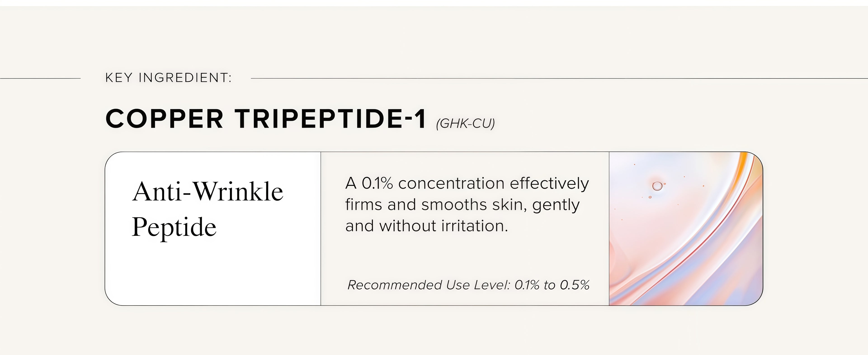Click the (GHK-CU) abbreviation text

click(x=465, y=123)
